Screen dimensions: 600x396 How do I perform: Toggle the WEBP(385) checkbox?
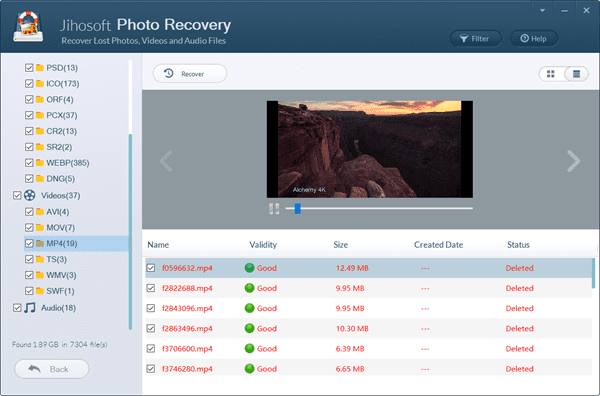click(29, 163)
